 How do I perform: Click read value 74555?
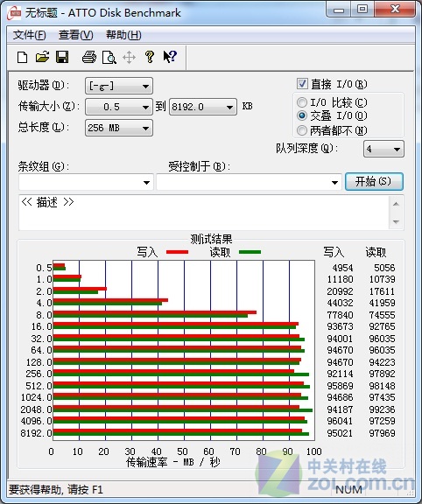tap(382, 315)
